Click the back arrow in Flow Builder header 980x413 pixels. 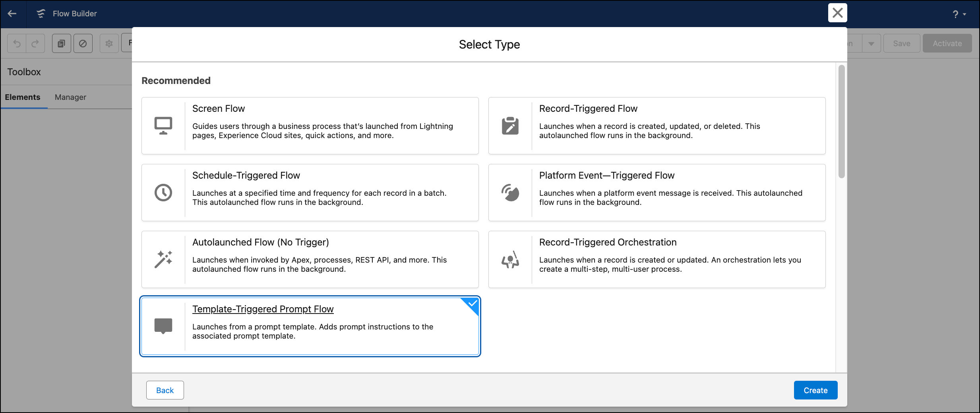coord(12,14)
